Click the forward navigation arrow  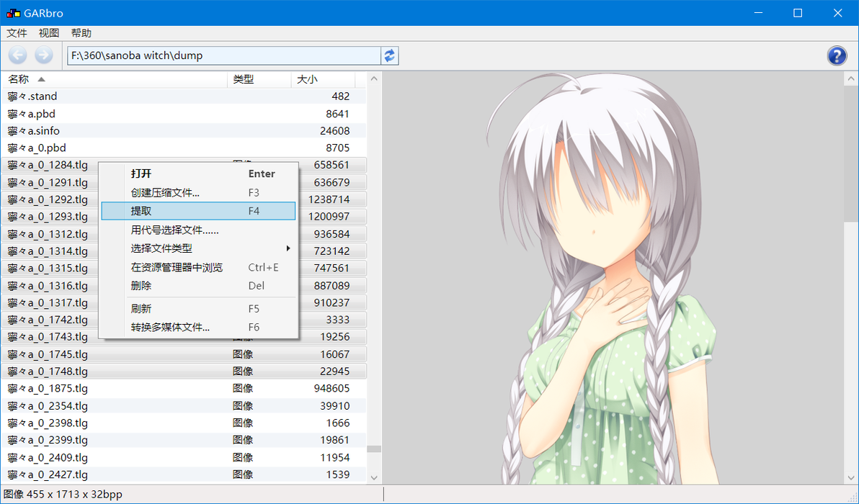click(x=44, y=55)
